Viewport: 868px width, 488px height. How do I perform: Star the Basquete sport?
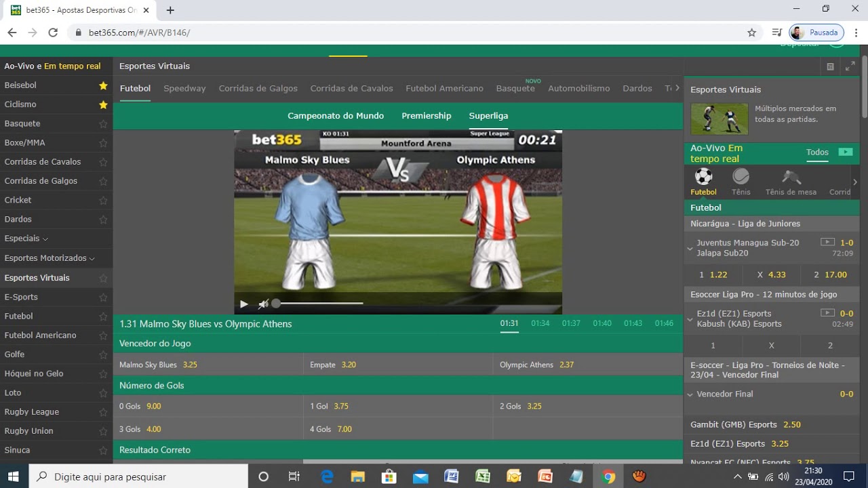(x=103, y=124)
